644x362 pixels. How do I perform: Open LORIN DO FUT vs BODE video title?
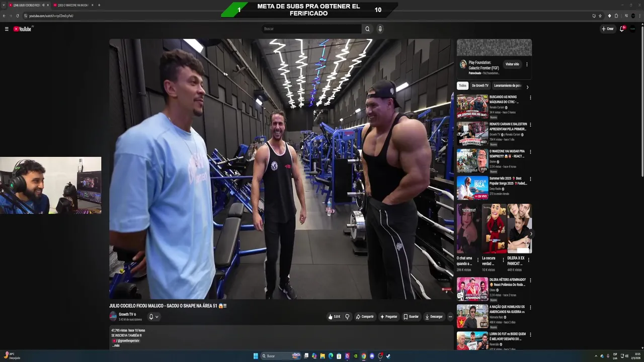pos(508,336)
